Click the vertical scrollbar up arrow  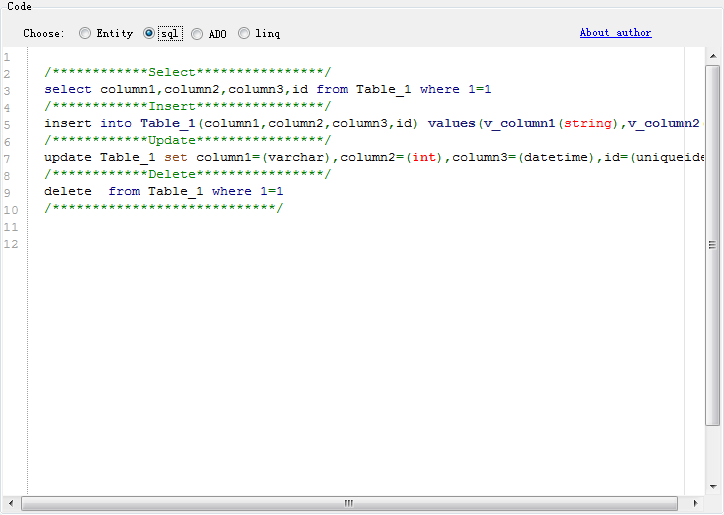[713, 56]
